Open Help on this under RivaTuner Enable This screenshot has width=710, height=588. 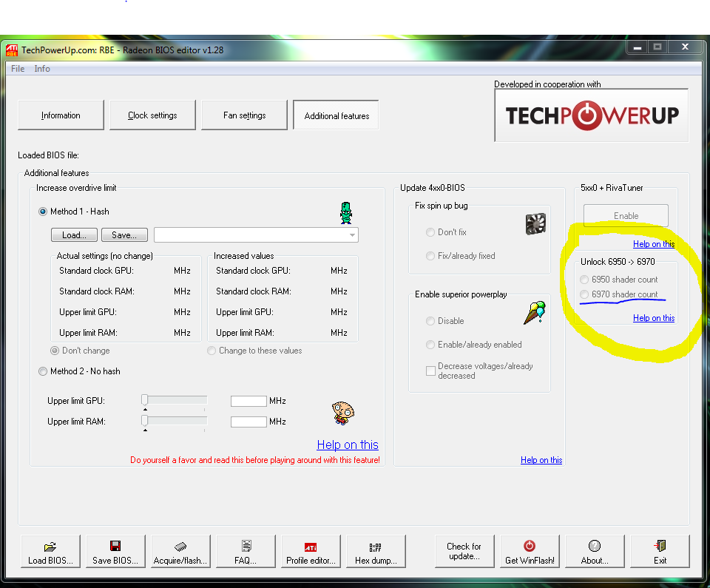point(654,244)
